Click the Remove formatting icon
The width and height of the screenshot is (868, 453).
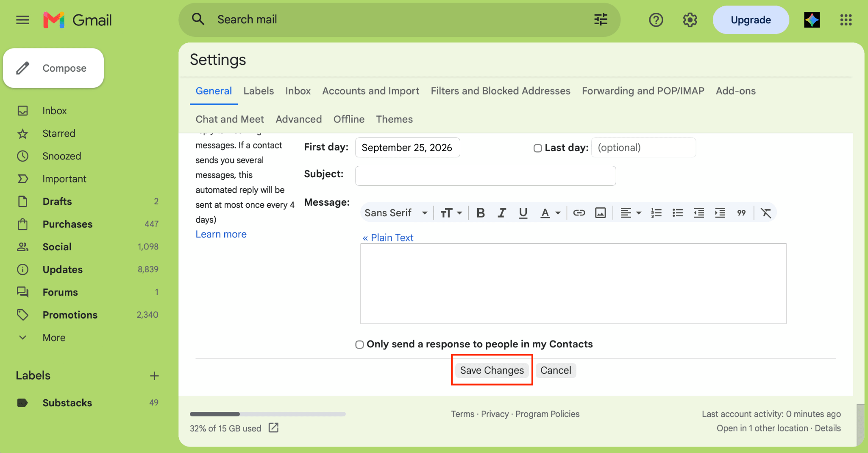tap(765, 213)
